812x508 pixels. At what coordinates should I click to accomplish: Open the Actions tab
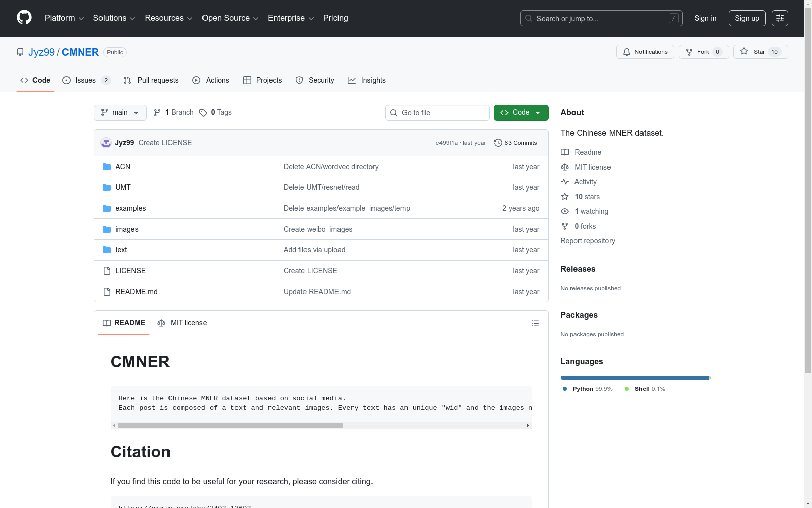pyautogui.click(x=211, y=80)
